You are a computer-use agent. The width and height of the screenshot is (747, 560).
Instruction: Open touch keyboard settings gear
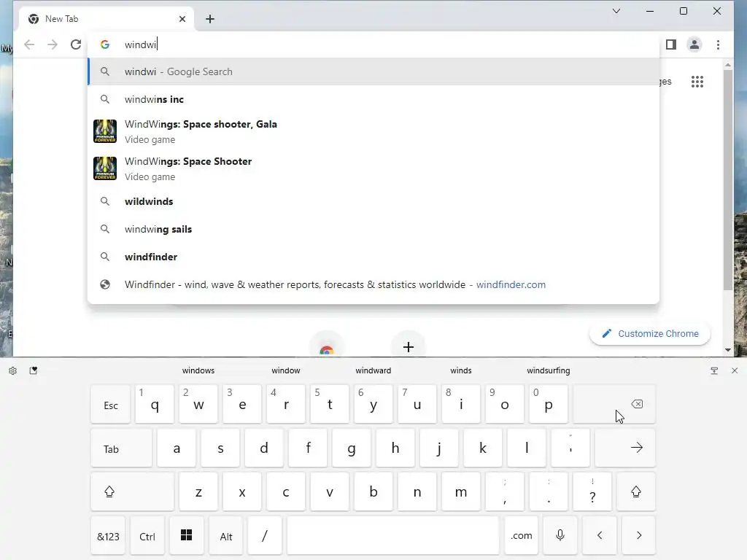pyautogui.click(x=13, y=370)
